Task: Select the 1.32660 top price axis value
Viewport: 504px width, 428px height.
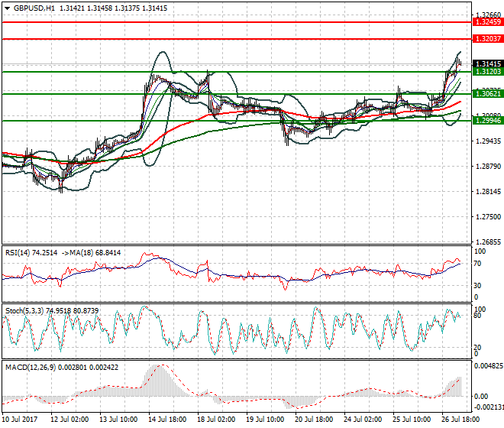Action: [x=488, y=15]
